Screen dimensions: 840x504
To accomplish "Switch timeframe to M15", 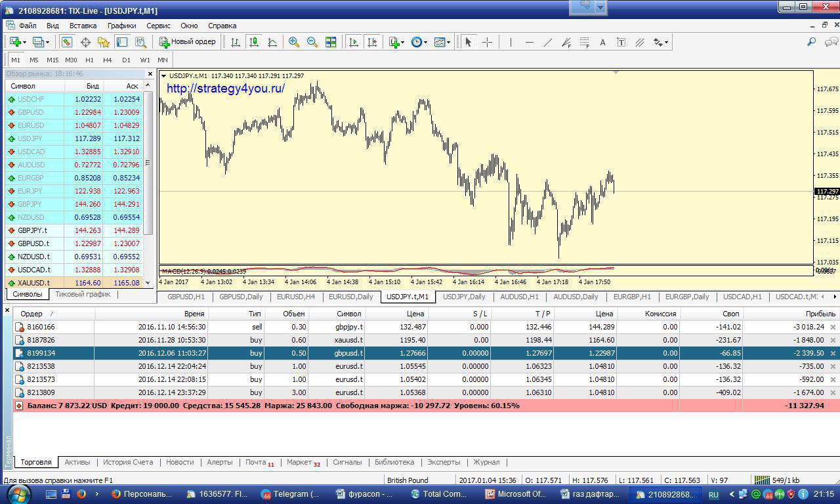I will click(52, 60).
